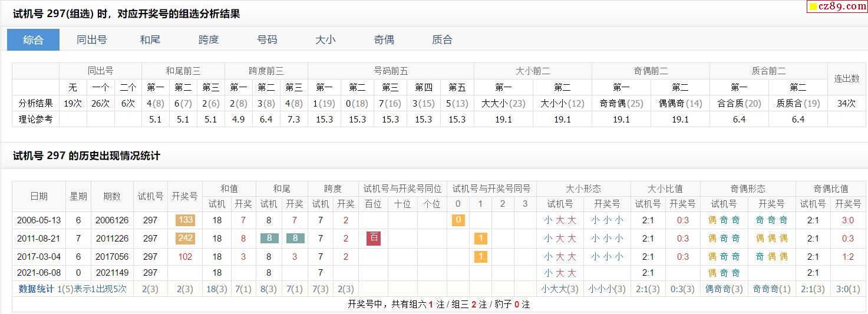Screen dimensions: 868x314
Task: Click orange 1 badge in 2017-03-04 row
Action: (x=480, y=257)
